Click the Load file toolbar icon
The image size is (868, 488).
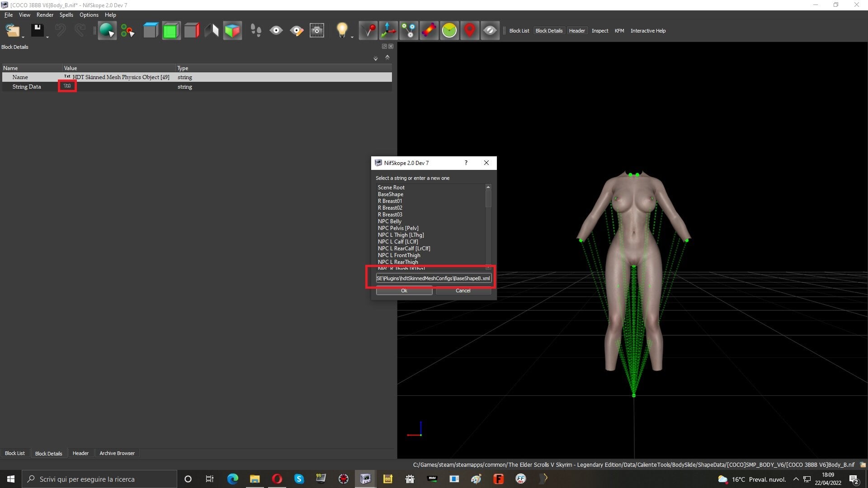point(12,31)
